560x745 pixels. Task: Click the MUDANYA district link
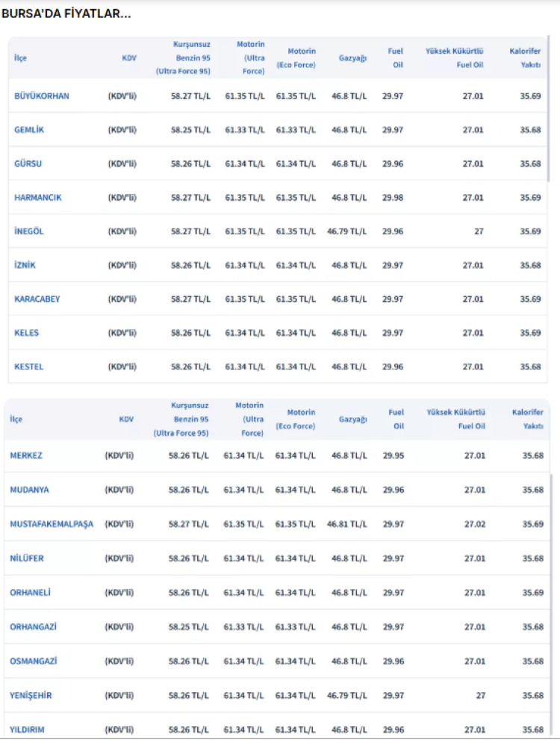[x=29, y=490]
